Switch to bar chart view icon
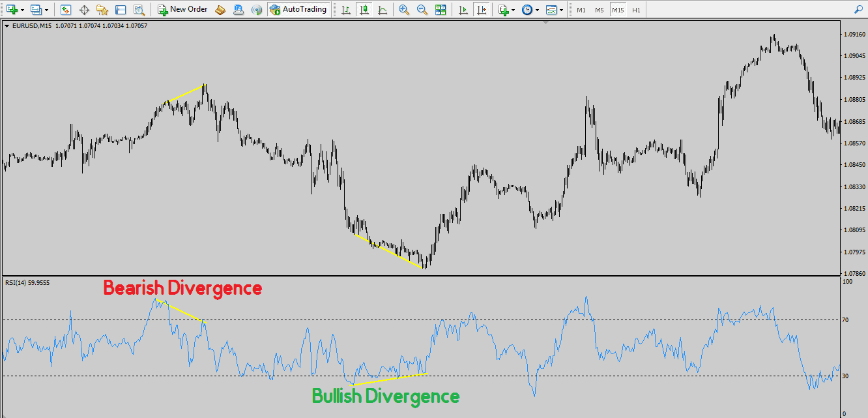The width and height of the screenshot is (868, 418). tap(346, 10)
